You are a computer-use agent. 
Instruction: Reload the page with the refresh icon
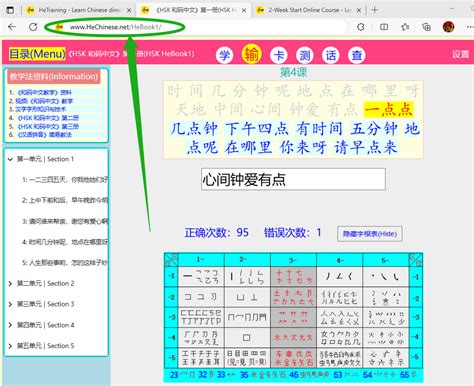pos(33,27)
